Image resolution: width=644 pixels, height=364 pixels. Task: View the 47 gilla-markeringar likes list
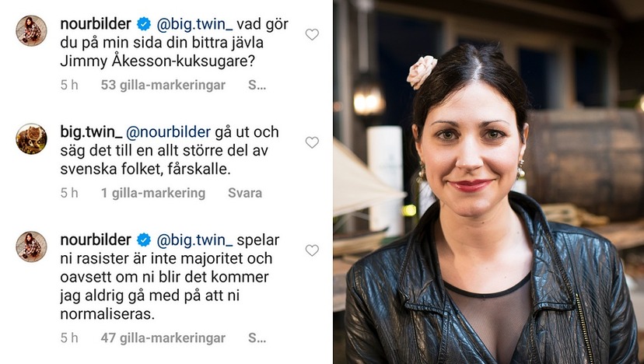[163, 338]
